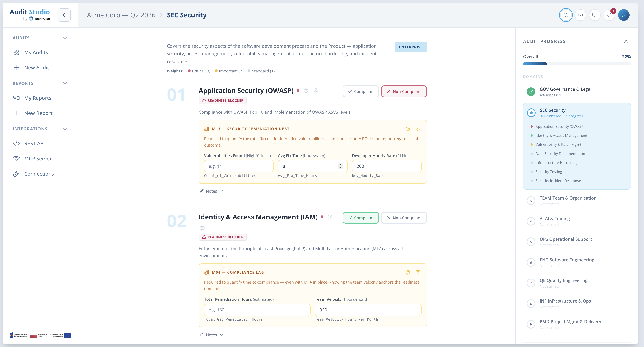Mark Identity & Access Management as Non-Compliant
This screenshot has width=644, height=347.
coord(404,218)
